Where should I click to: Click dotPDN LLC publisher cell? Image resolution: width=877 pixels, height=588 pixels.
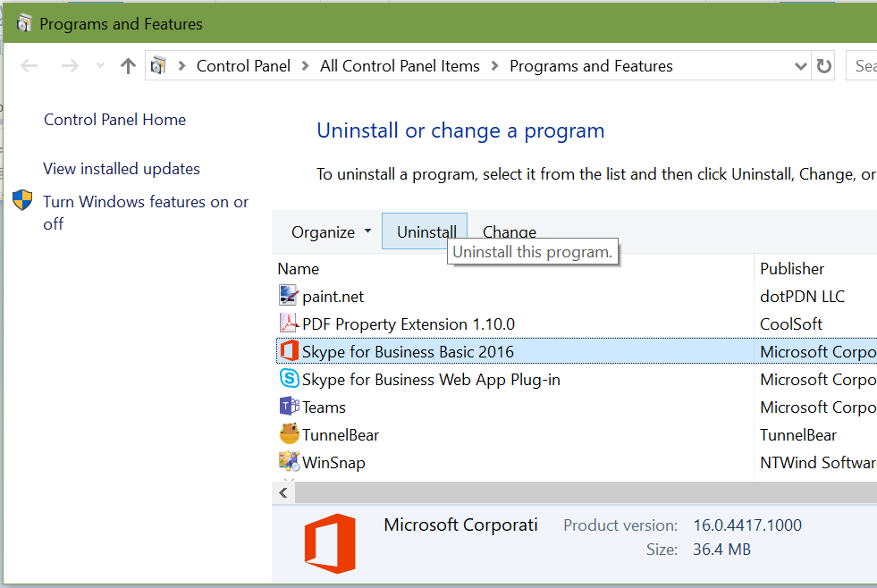coord(802,297)
